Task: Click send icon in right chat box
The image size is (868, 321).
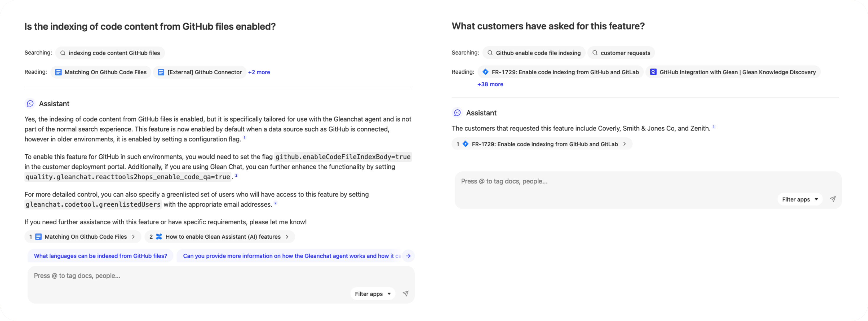Action: point(833,199)
